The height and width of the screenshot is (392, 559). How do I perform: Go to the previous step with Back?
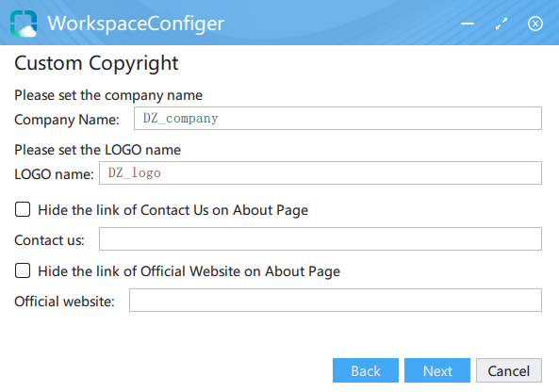[x=366, y=370]
